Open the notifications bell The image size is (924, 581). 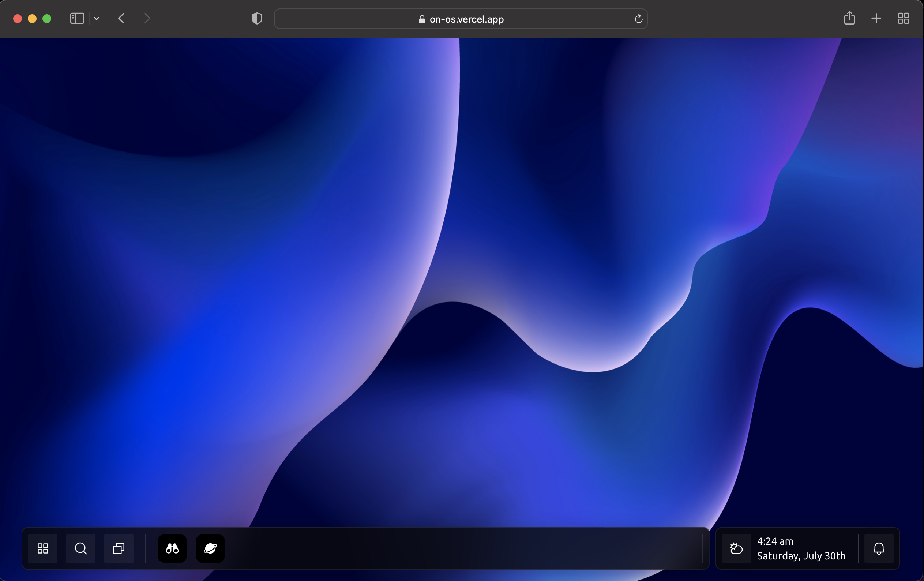879,548
